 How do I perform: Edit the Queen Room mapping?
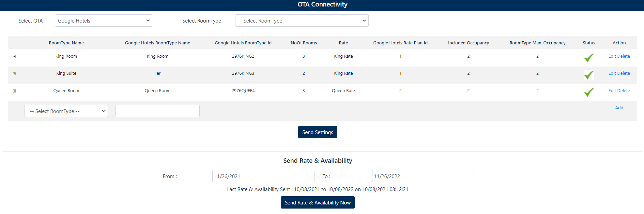pos(612,91)
